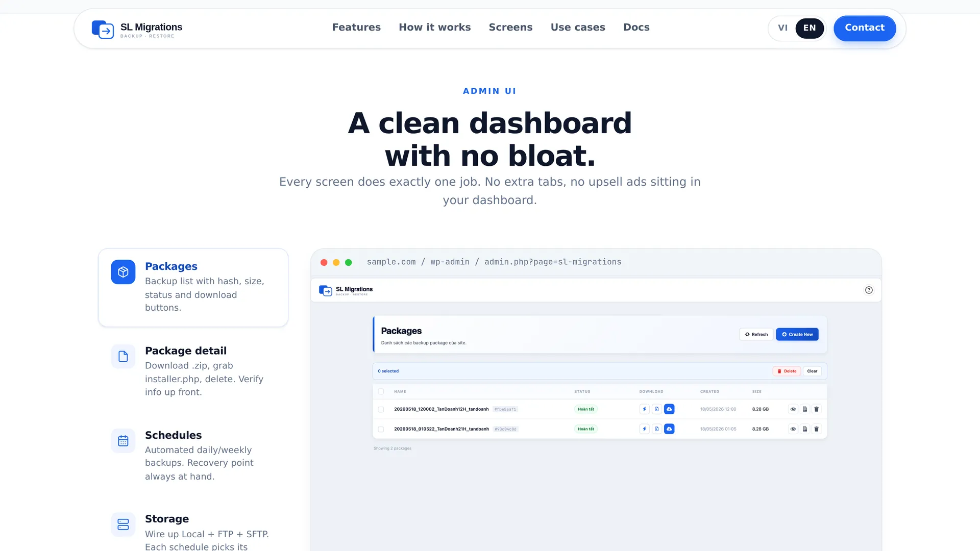This screenshot has height=551, width=980.
Task: Click cloud download icon for TanDoanh21H row
Action: pyautogui.click(x=669, y=429)
